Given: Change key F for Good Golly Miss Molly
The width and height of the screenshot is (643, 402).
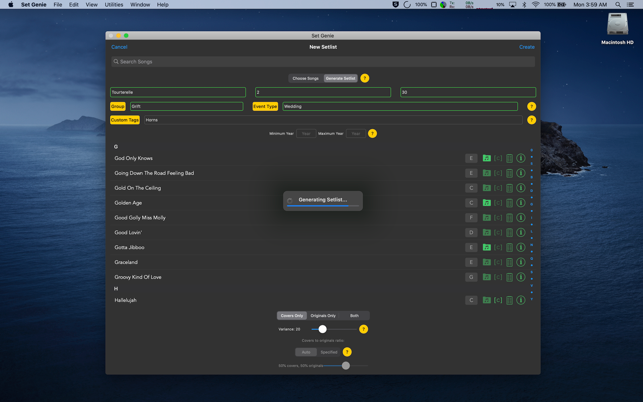Looking at the screenshot, I should point(471,218).
